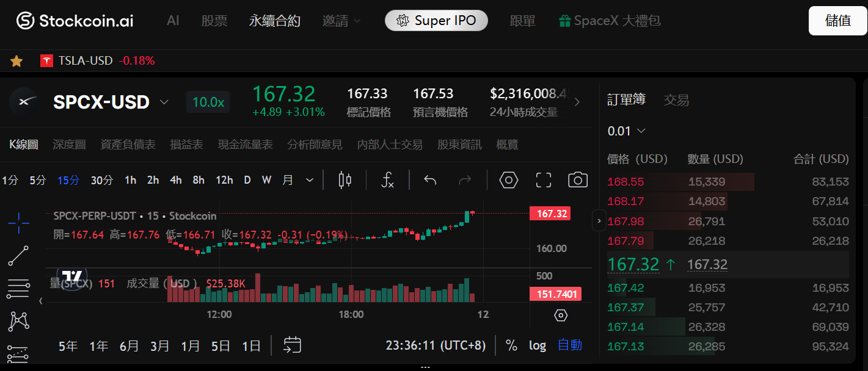Image resolution: width=868 pixels, height=371 pixels.
Task: Click the 儲值 deposit button
Action: coord(838,21)
